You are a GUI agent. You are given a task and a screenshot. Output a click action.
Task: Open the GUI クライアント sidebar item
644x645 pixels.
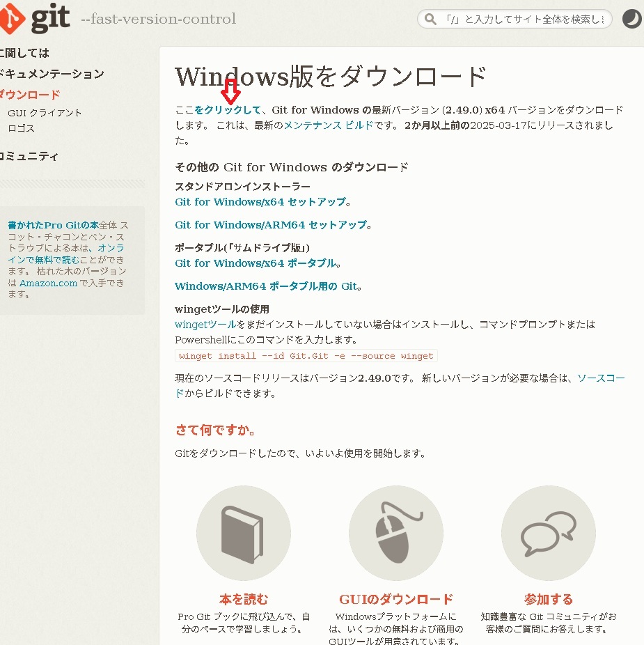click(45, 113)
